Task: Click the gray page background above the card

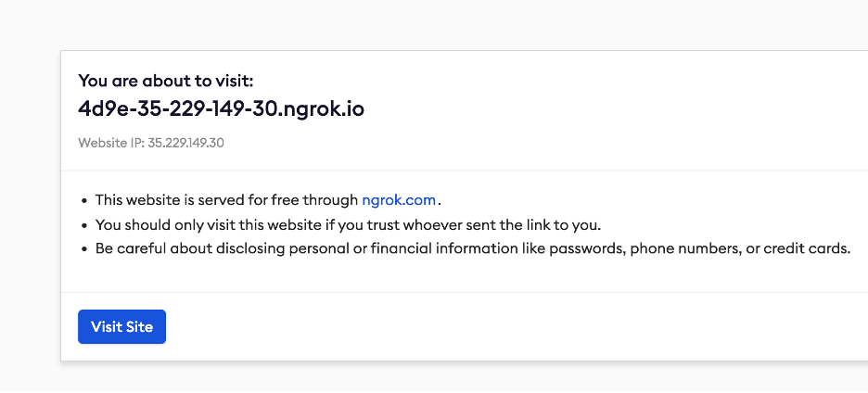Action: click(x=434, y=25)
